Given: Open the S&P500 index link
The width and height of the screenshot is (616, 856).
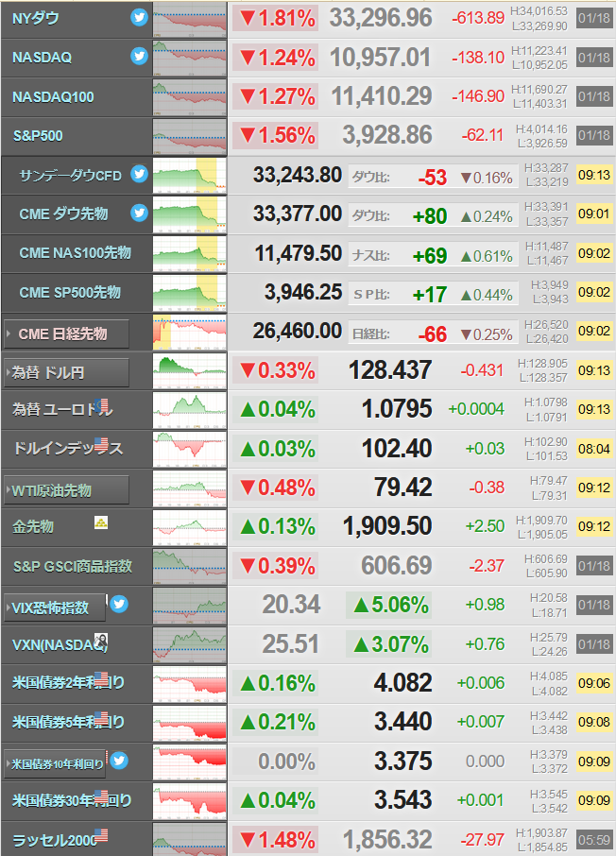Looking at the screenshot, I should point(38,135).
